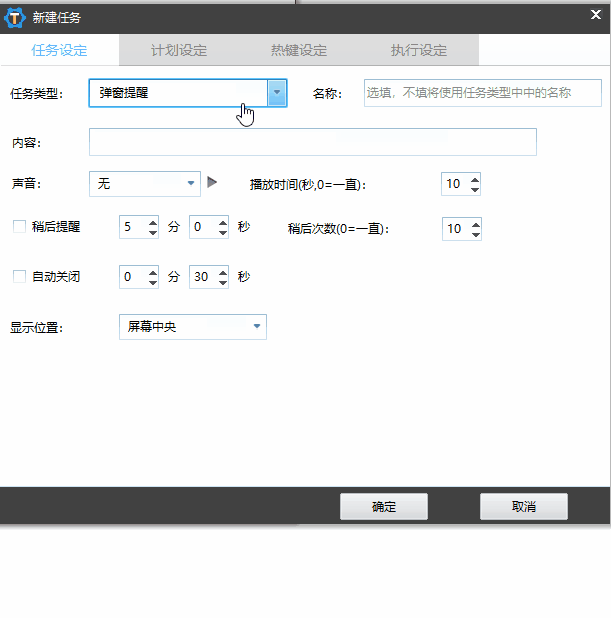Play the selected sound preview
Viewport: 611px width, 618px height.
[x=212, y=183]
